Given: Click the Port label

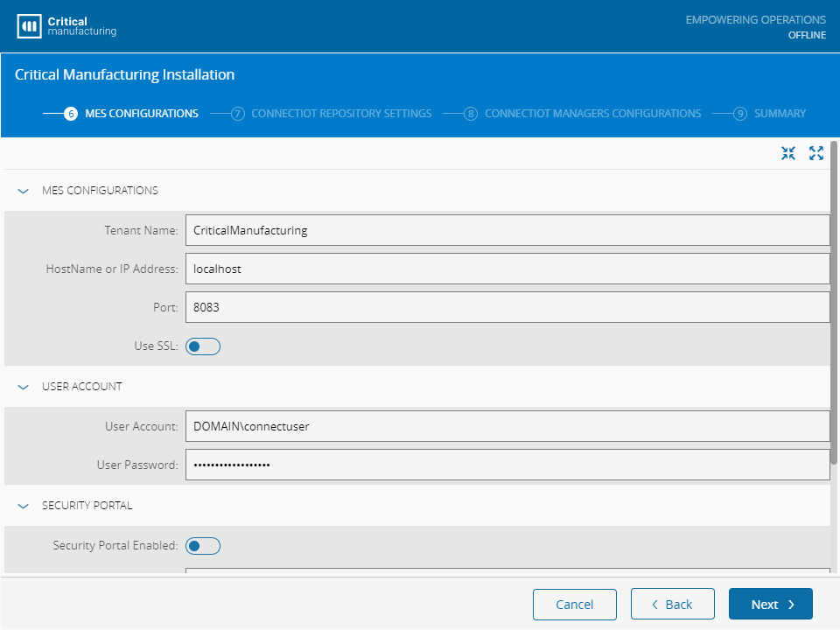Looking at the screenshot, I should [165, 307].
